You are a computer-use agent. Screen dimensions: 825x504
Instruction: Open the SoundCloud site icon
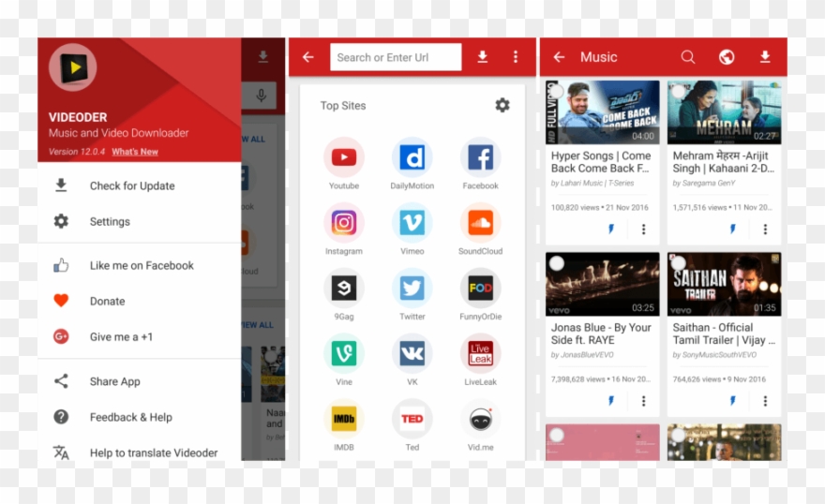click(480, 223)
